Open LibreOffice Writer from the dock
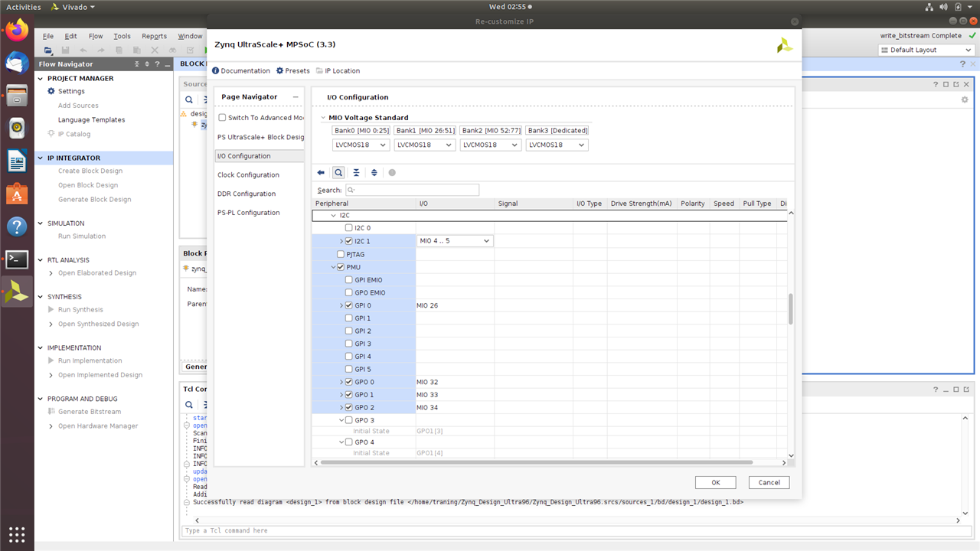980x551 pixels. (17, 161)
